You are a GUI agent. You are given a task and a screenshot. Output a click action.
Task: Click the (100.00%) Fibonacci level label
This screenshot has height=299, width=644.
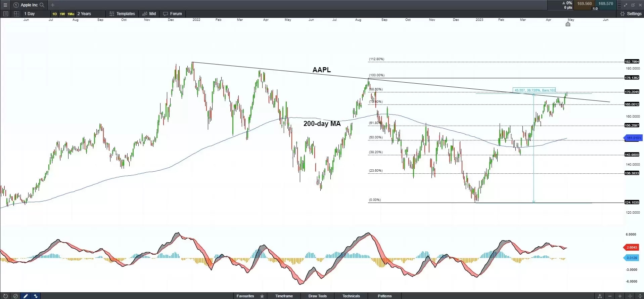coord(376,75)
